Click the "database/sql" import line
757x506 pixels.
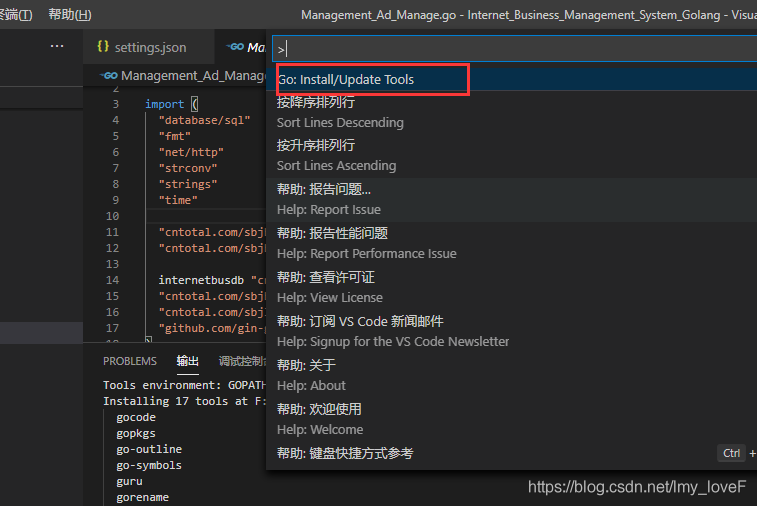click(x=204, y=120)
